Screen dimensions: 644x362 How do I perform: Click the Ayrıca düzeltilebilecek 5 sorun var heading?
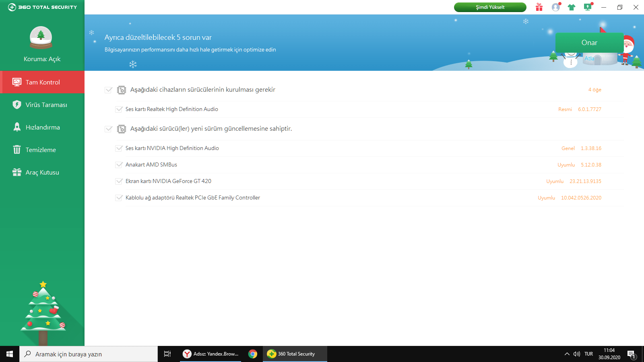[x=158, y=37]
